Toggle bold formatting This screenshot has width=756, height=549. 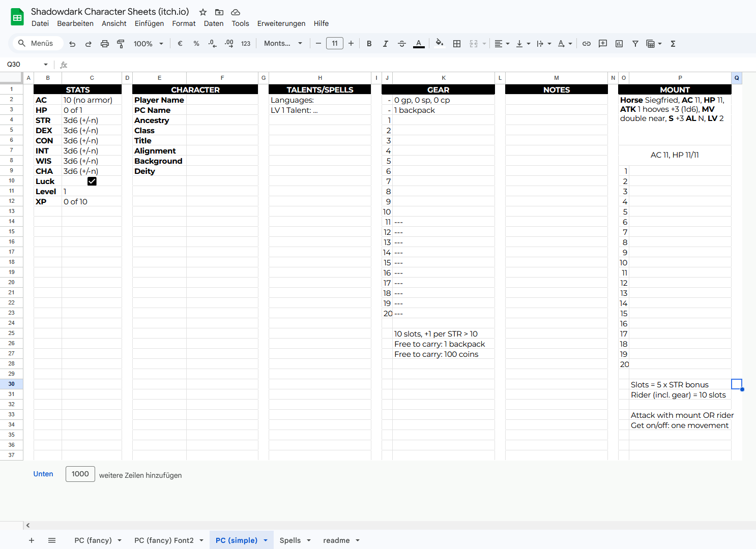pos(369,44)
